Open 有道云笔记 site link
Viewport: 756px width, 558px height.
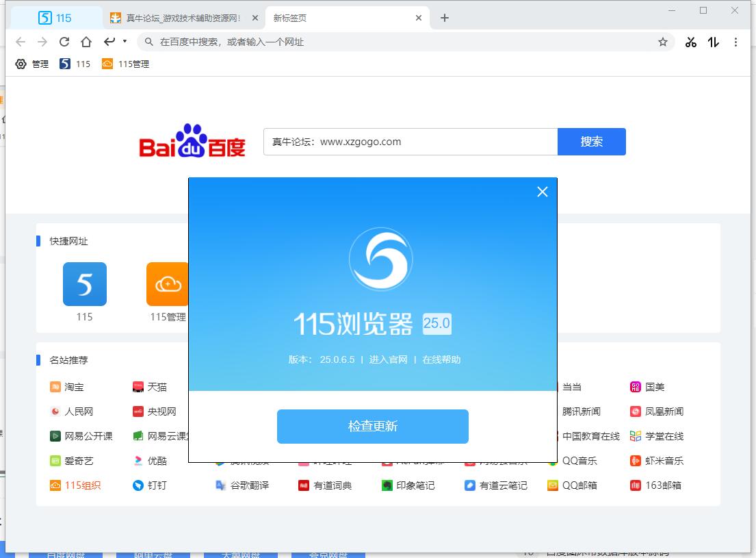(496, 485)
